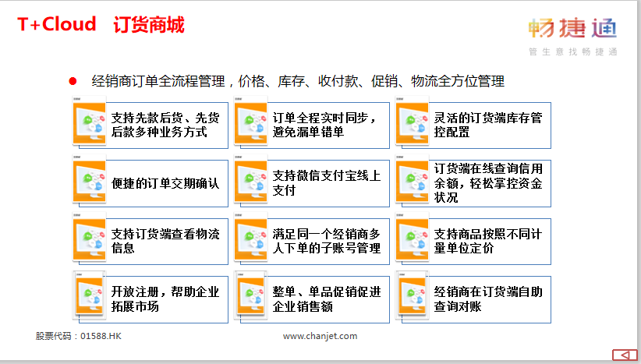
Task: Click the red back arrow button
Action: [x=625, y=355]
